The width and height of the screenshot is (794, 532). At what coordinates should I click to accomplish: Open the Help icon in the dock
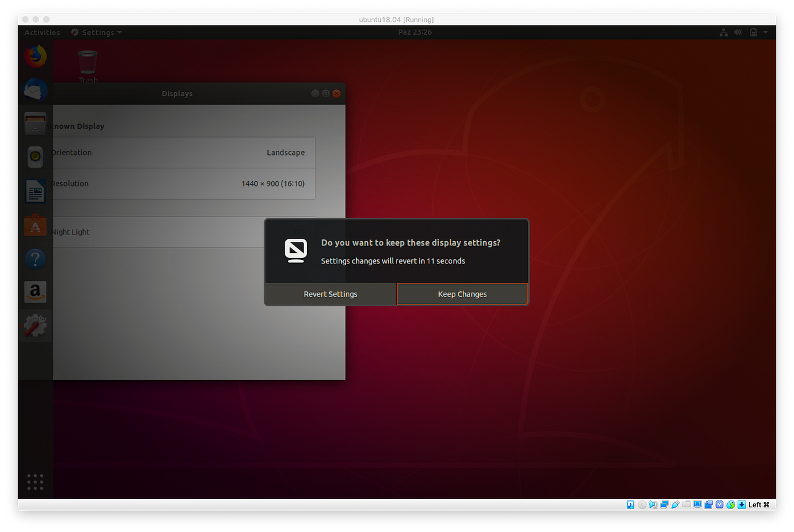coord(35,258)
